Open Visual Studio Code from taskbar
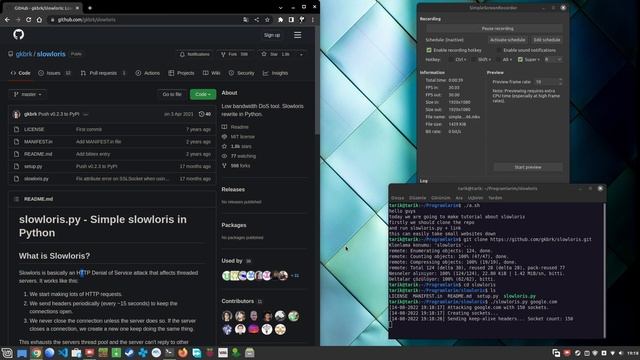 [63, 353]
